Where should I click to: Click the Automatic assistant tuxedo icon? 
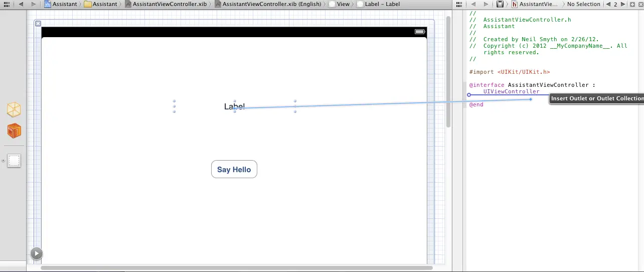coord(500,4)
